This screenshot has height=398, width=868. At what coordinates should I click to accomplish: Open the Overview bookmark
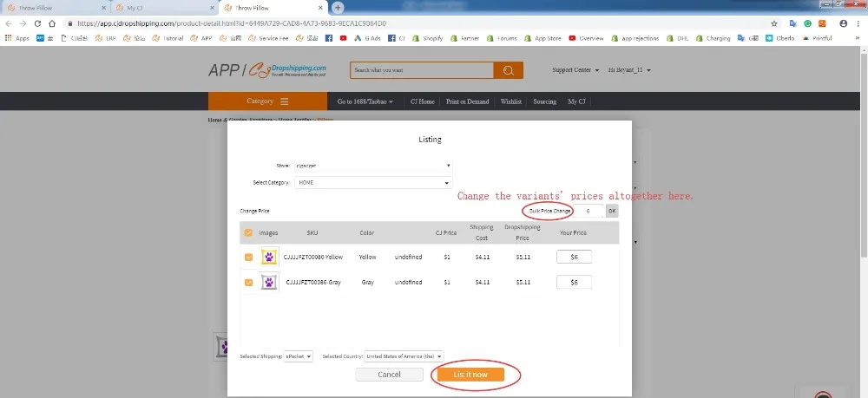coord(586,38)
